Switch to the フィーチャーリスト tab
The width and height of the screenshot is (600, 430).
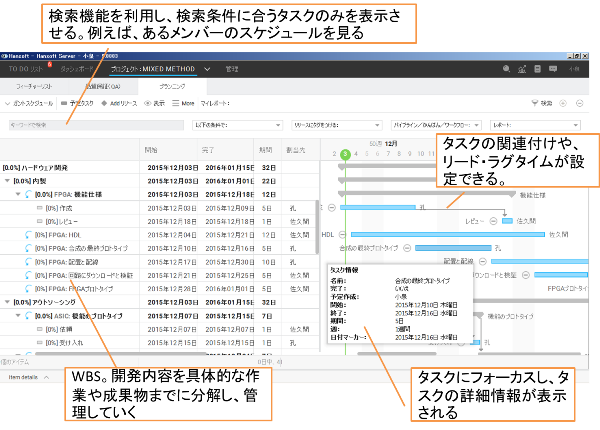coord(34,86)
